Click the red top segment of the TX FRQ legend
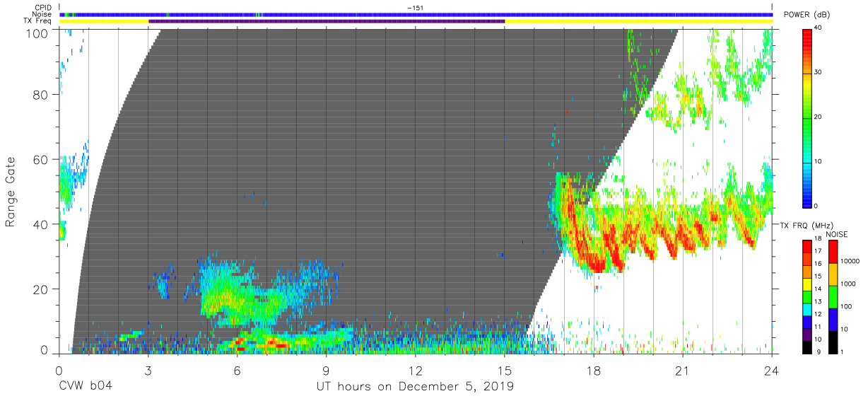 [x=807, y=247]
